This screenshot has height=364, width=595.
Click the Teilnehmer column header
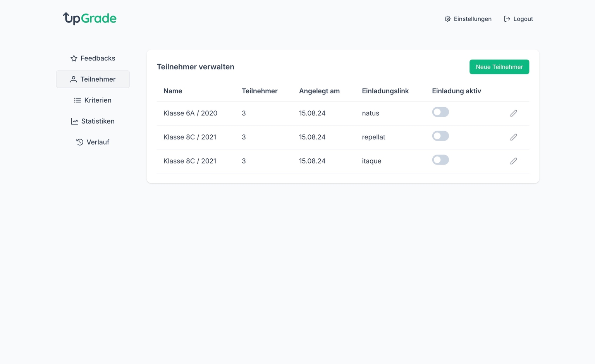(x=260, y=91)
